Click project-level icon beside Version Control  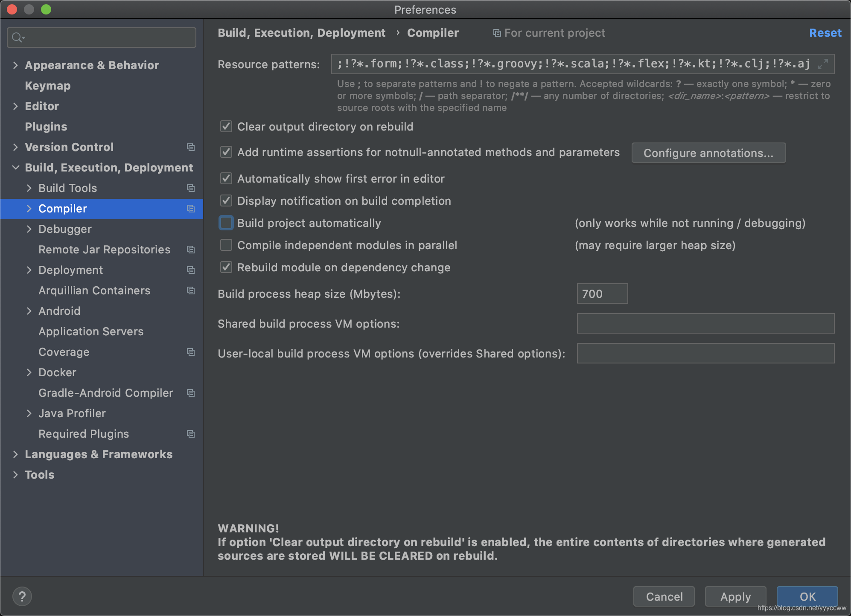[x=191, y=147]
